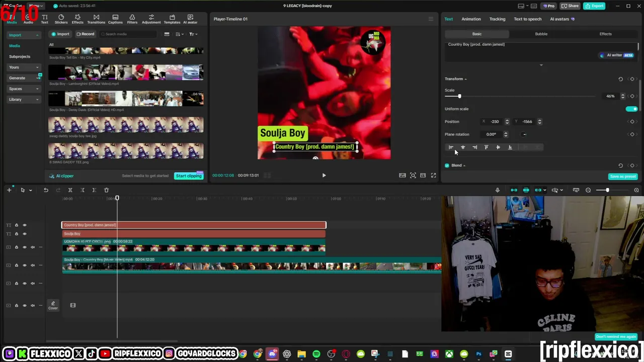The height and width of the screenshot is (362, 644).
Task: Open the selection tool mode dropdown
Action: (x=30, y=190)
